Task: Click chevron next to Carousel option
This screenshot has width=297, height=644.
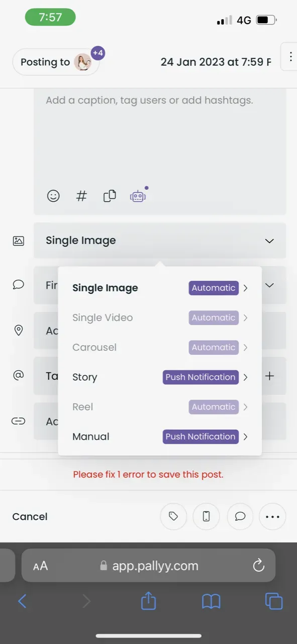Action: 245,348
